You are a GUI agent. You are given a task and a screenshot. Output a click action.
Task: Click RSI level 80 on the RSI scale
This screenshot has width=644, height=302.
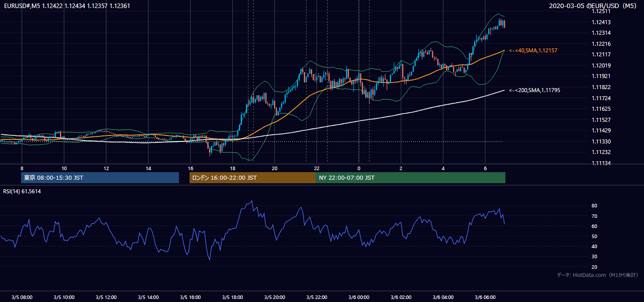tap(595, 206)
